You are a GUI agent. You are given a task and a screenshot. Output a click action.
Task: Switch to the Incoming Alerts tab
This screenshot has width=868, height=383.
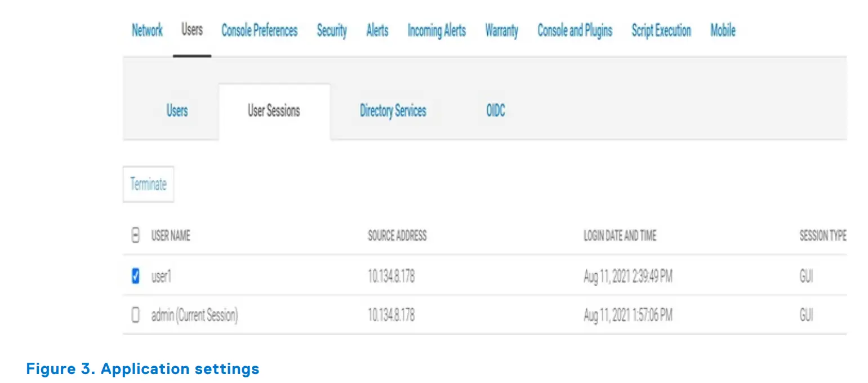[436, 31]
